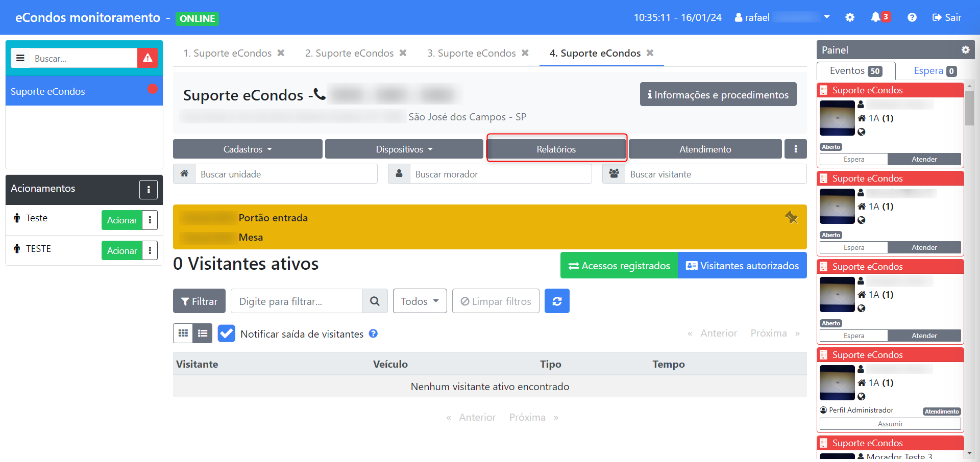This screenshot has height=462, width=980.
Task: Click the red alert triangle button
Action: coord(148,58)
